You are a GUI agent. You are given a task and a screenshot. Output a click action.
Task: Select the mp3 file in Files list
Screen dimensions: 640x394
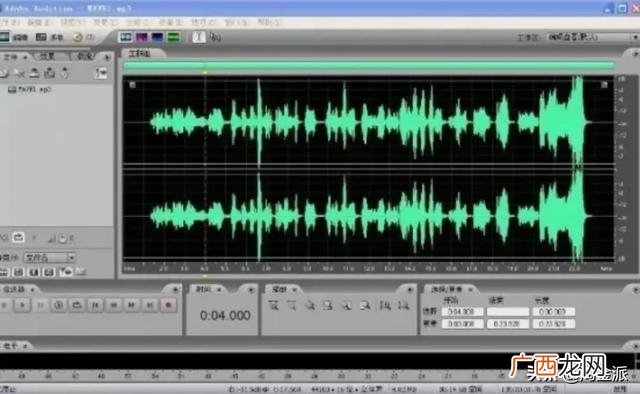(x=30, y=89)
